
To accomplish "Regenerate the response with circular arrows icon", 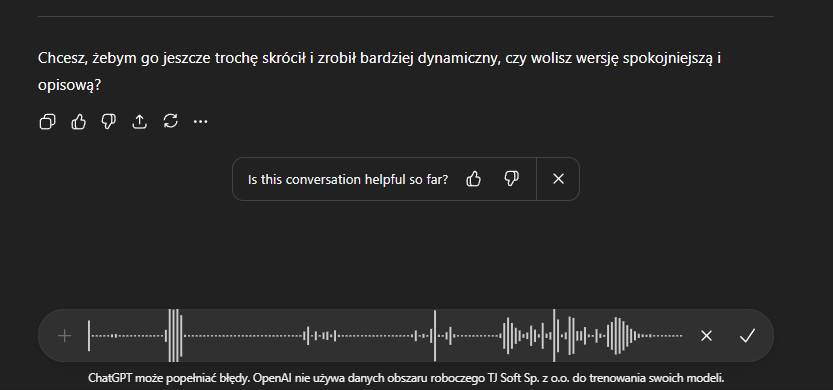I will click(x=170, y=122).
